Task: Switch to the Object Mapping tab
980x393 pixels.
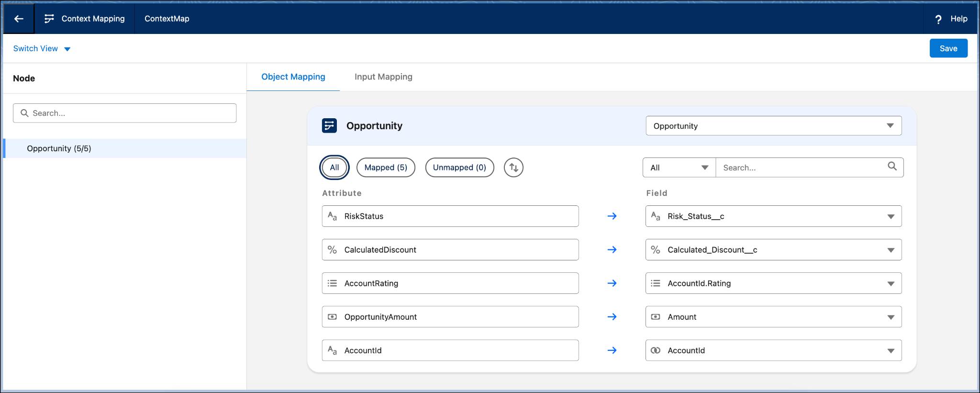Action: click(293, 77)
